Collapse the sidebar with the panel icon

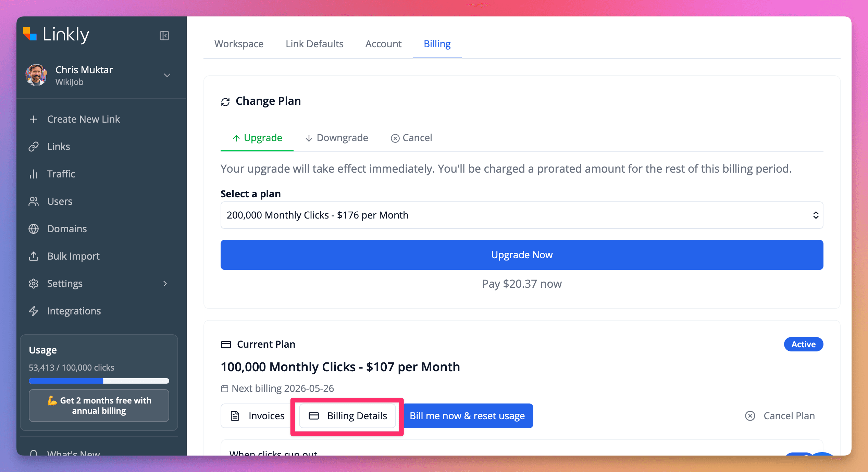point(164,36)
